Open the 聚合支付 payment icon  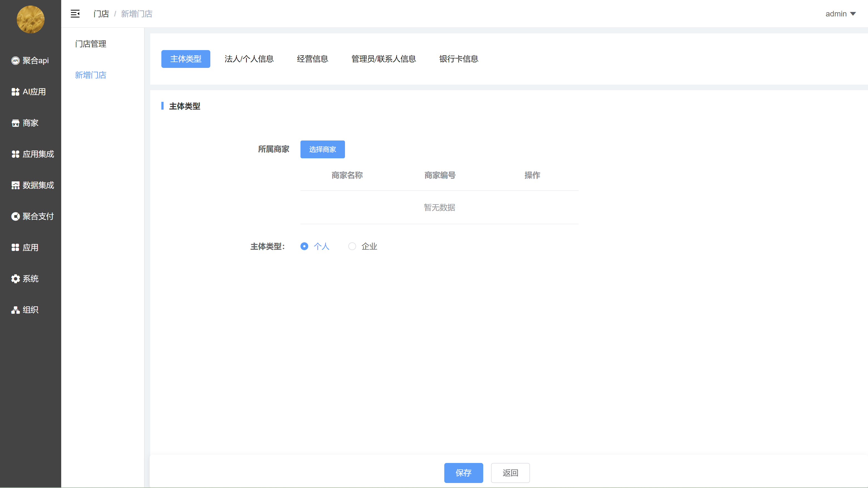[16, 216]
